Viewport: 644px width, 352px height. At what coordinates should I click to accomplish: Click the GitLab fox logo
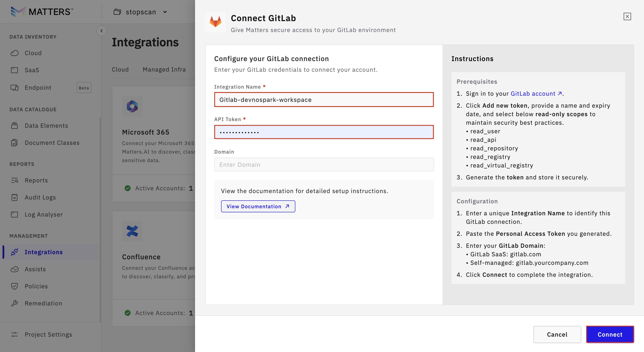click(x=216, y=22)
